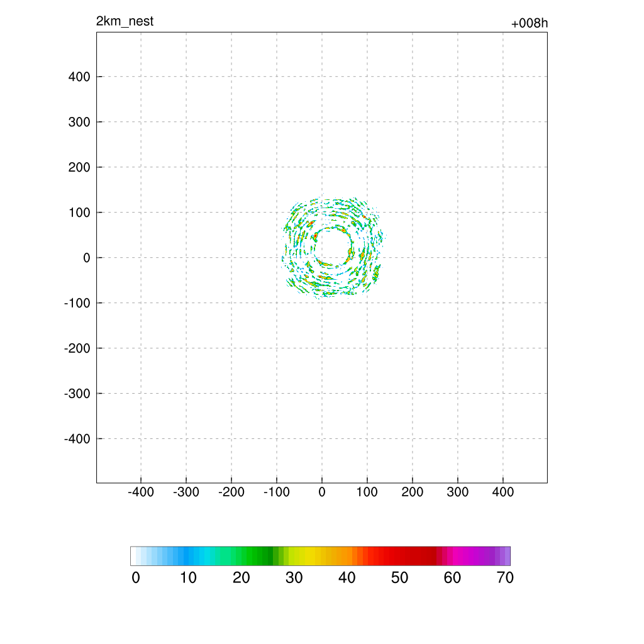This screenshot has width=644, height=644.
Task: Click the ring-shaped reflectivity pattern's outer band
Action: point(333,246)
